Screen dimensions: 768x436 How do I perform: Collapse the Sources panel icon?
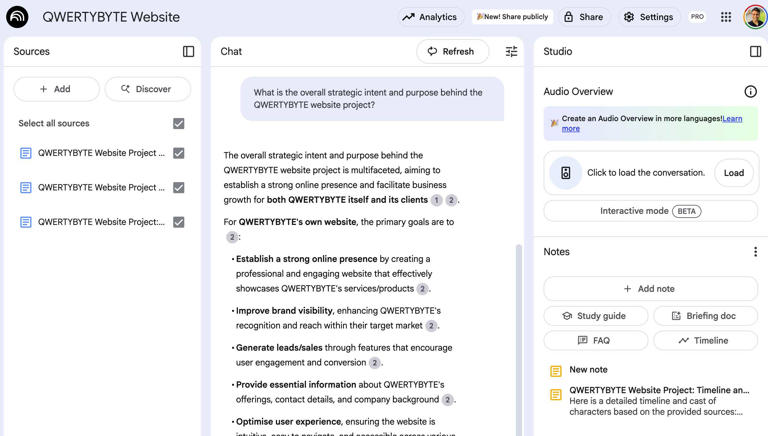click(x=188, y=51)
